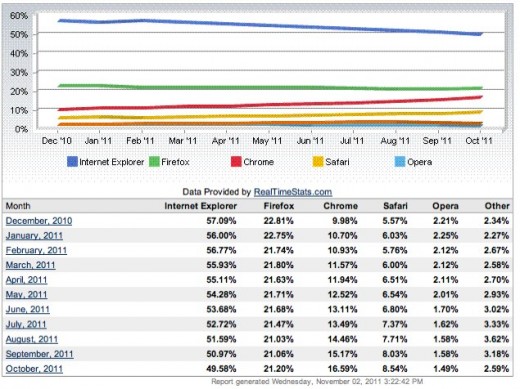Screen dimensions: 520x389
Task: Click the red Chrome legend swatch
Action: click(236, 162)
